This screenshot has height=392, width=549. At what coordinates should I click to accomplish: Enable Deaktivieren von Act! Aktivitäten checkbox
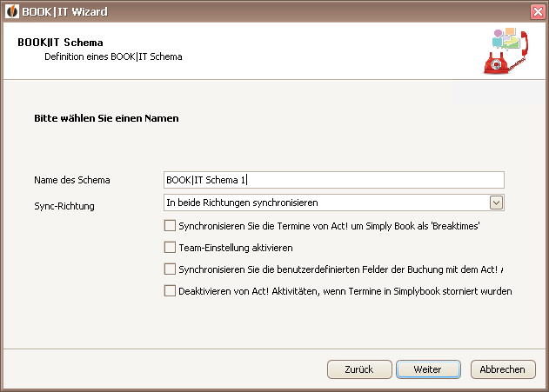(170, 290)
